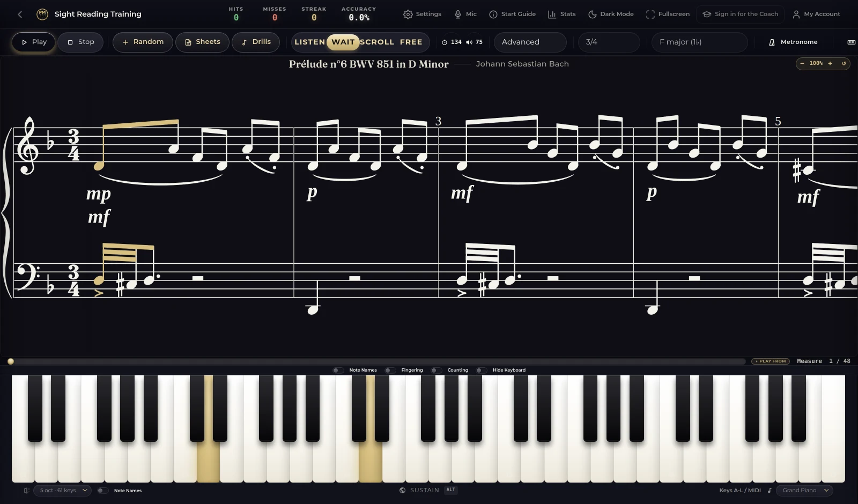Click the tempo 134 stopwatch icon
Screen dimensions: 858x504
click(445, 42)
